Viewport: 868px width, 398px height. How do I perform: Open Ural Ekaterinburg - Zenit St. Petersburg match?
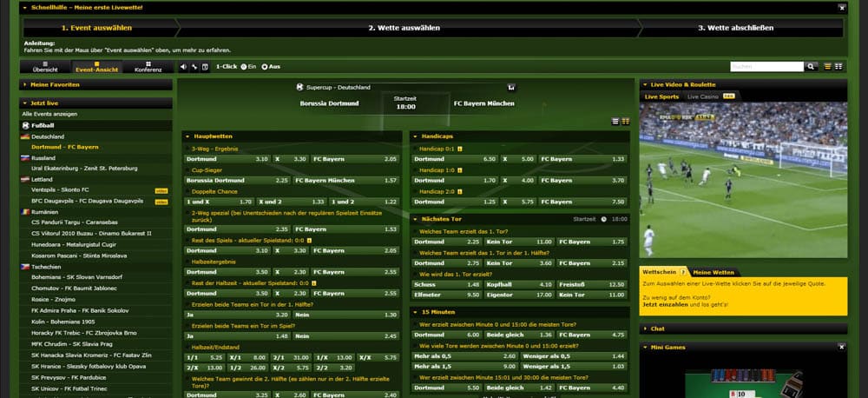[x=85, y=169]
